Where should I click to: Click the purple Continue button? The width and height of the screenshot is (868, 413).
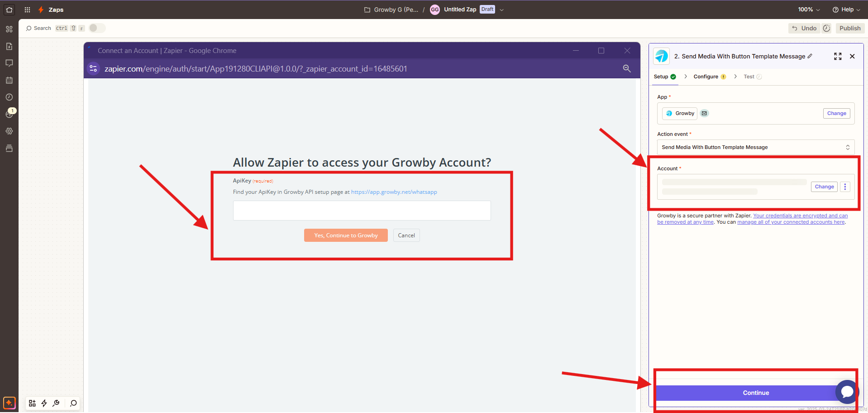point(755,393)
